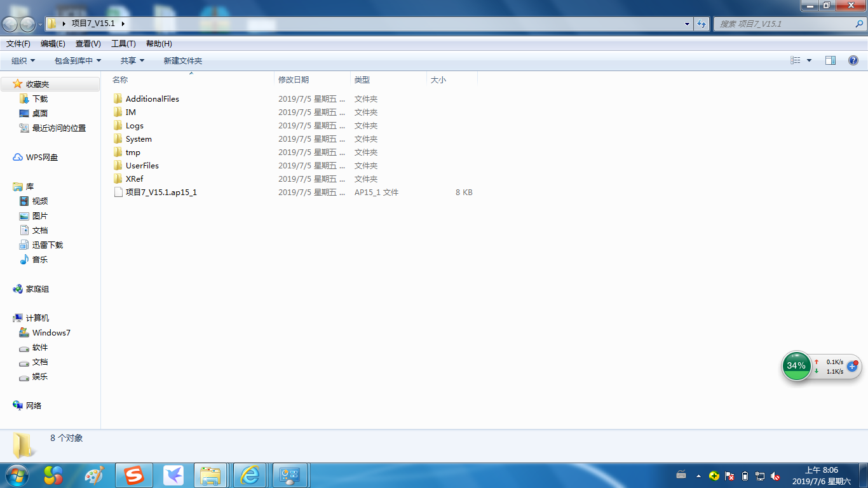868x488 pixels.
Task: Open the AdditionalFiles folder
Action: tap(152, 99)
